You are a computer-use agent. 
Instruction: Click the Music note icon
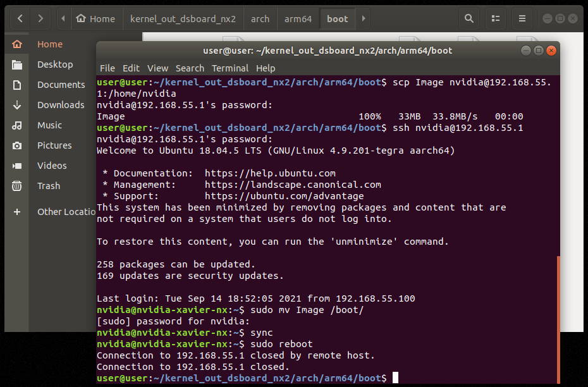coord(17,125)
